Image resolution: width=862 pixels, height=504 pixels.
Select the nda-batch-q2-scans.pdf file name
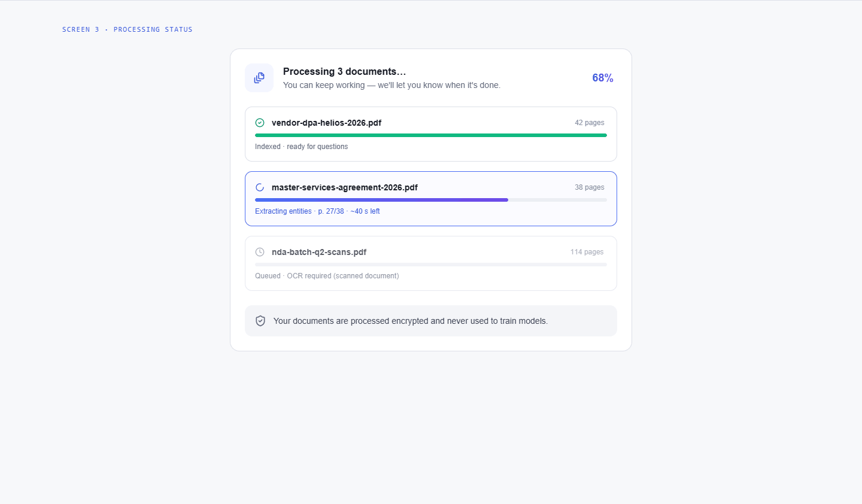[x=319, y=252]
